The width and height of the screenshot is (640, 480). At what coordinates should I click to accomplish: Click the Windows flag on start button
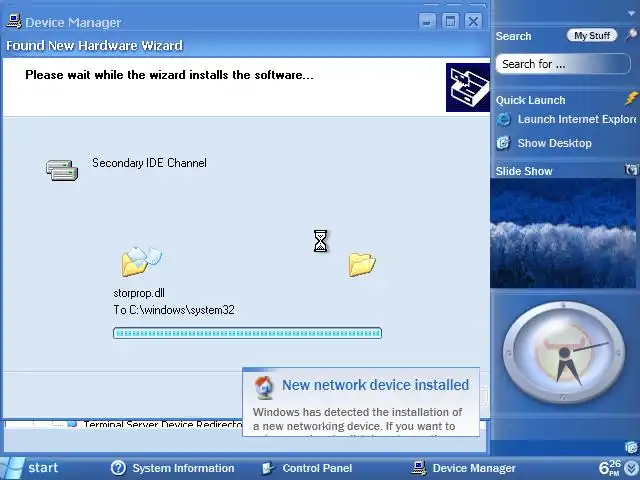[12, 469]
